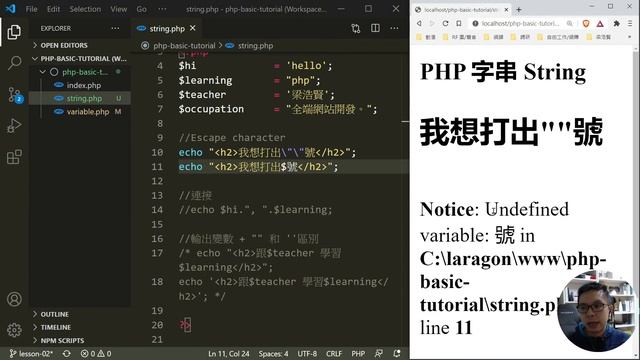Viewport: 640px width, 360px height.
Task: Open the View menu
Action: (x=118, y=9)
